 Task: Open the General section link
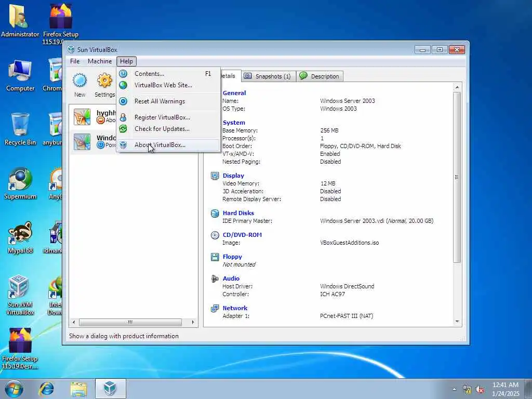pyautogui.click(x=234, y=93)
